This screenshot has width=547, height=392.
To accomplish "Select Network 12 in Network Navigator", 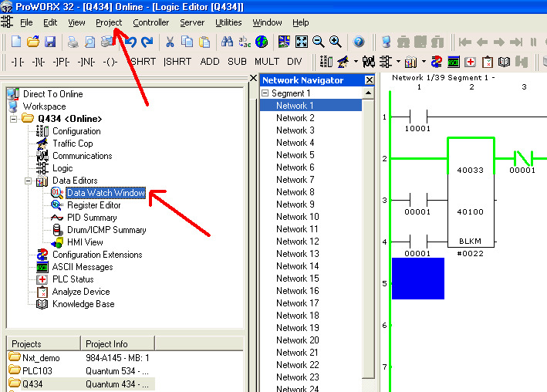I will [x=297, y=242].
